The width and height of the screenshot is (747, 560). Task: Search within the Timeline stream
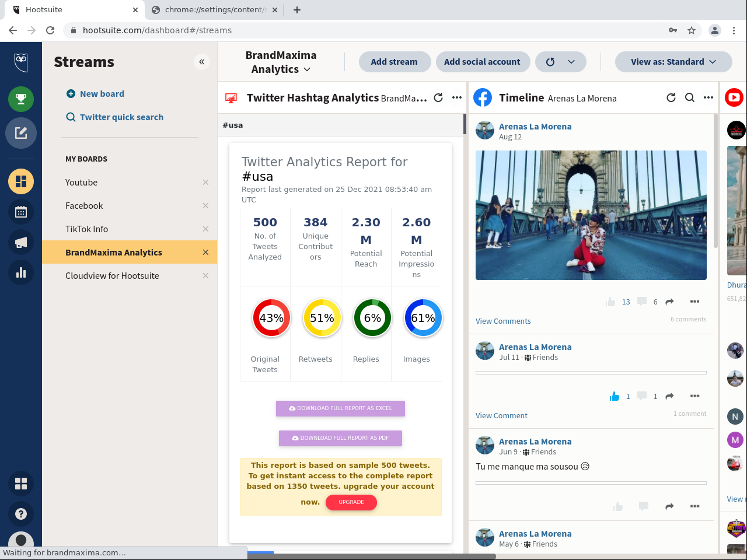tap(690, 97)
